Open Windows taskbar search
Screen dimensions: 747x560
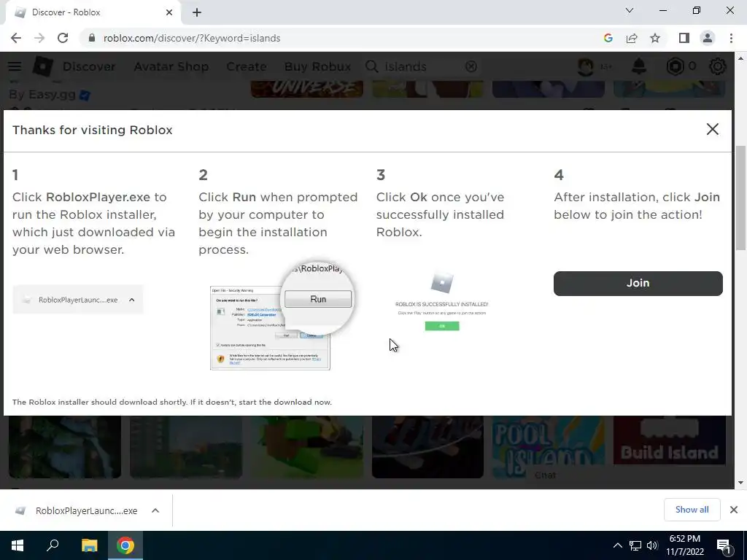pyautogui.click(x=53, y=545)
